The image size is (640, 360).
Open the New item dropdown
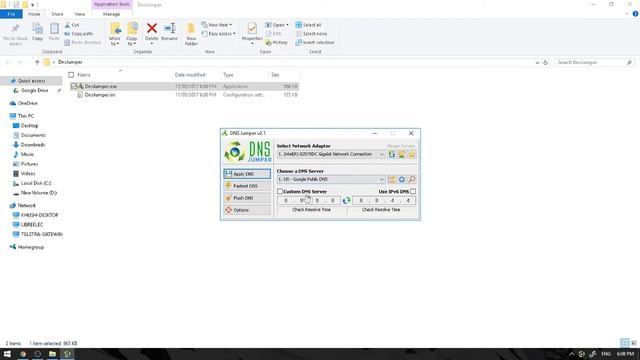217,25
